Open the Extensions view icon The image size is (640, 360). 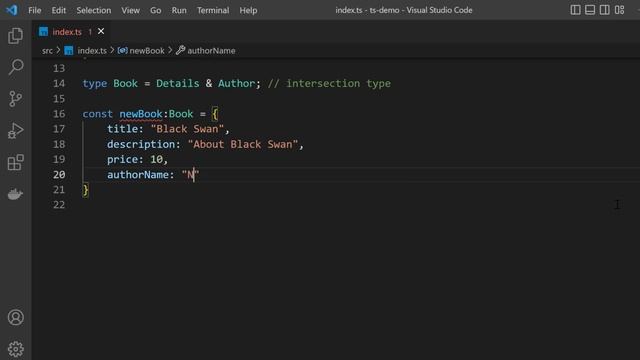(x=16, y=162)
